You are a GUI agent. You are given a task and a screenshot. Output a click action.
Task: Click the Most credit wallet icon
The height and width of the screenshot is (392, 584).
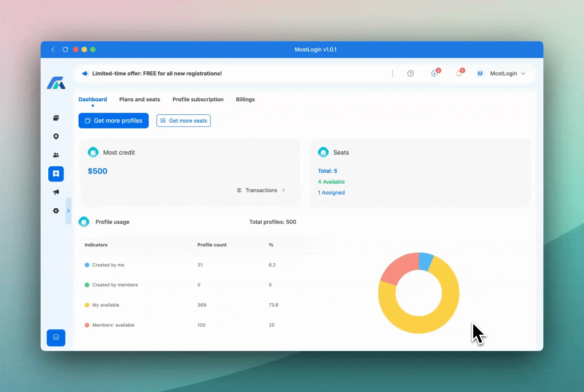(x=93, y=152)
